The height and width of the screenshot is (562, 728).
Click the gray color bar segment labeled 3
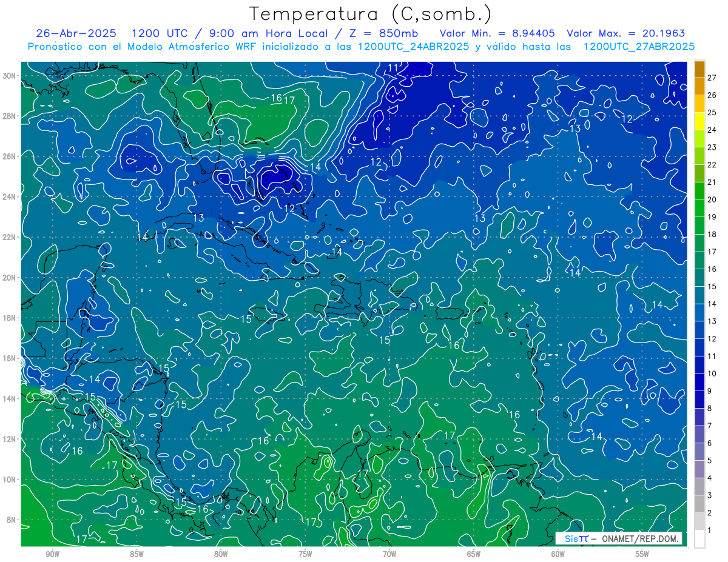coord(699,487)
